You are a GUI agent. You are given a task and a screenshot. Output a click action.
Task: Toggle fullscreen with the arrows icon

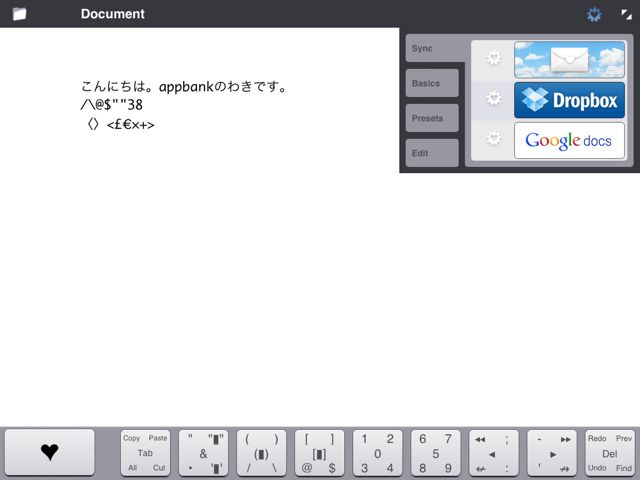pyautogui.click(x=626, y=15)
